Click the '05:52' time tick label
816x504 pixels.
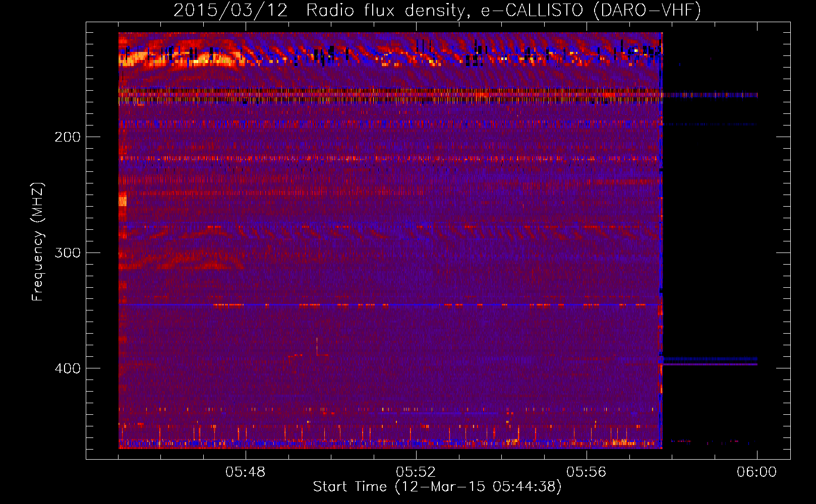(416, 472)
